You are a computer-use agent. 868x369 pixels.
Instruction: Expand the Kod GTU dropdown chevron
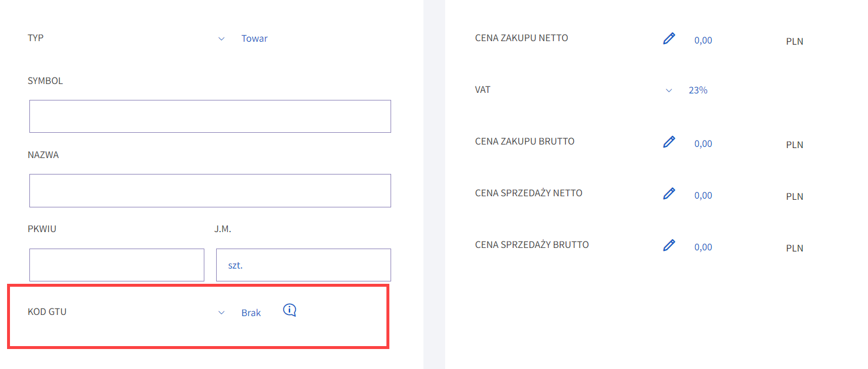[x=221, y=313]
